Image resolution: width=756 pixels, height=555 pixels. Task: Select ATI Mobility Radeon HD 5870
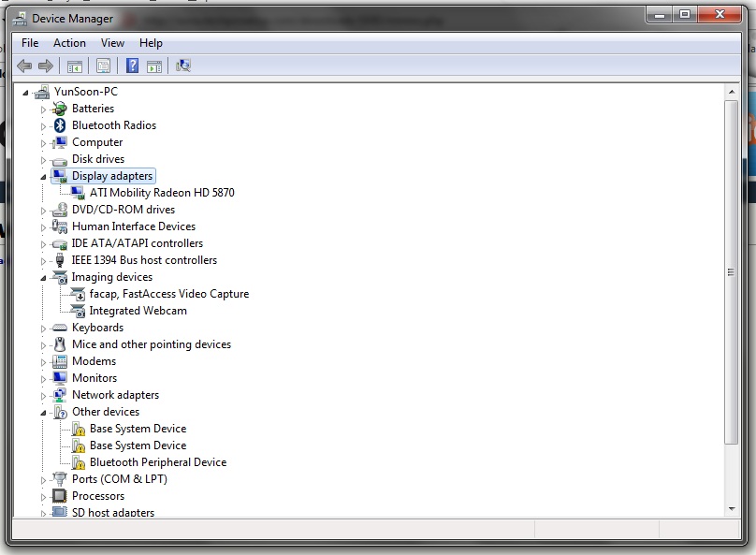162,193
